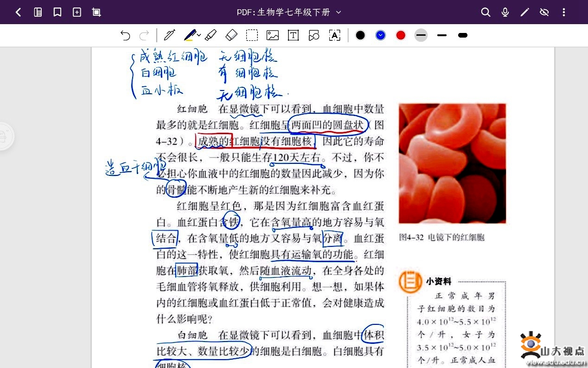
Task: Toggle the edit pen mode
Action: [525, 12]
